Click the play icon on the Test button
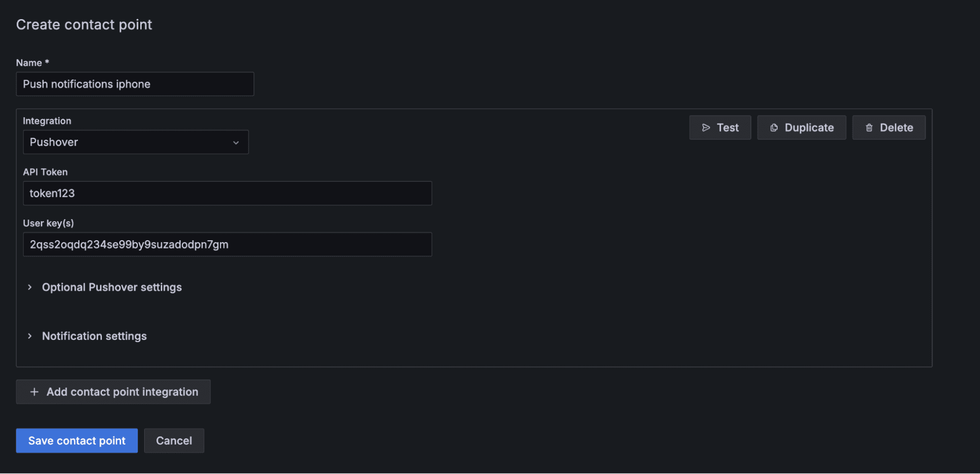Viewport: 980px width, 474px height. [706, 127]
